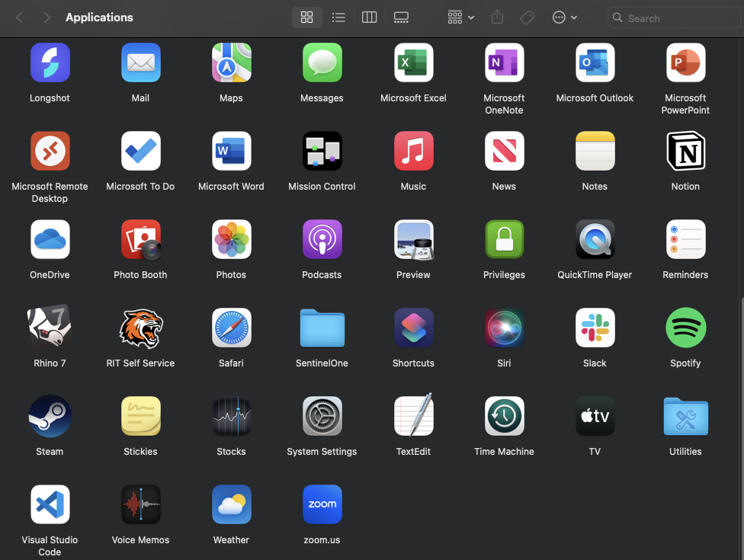Select the Stocks app icon

pyautogui.click(x=231, y=416)
